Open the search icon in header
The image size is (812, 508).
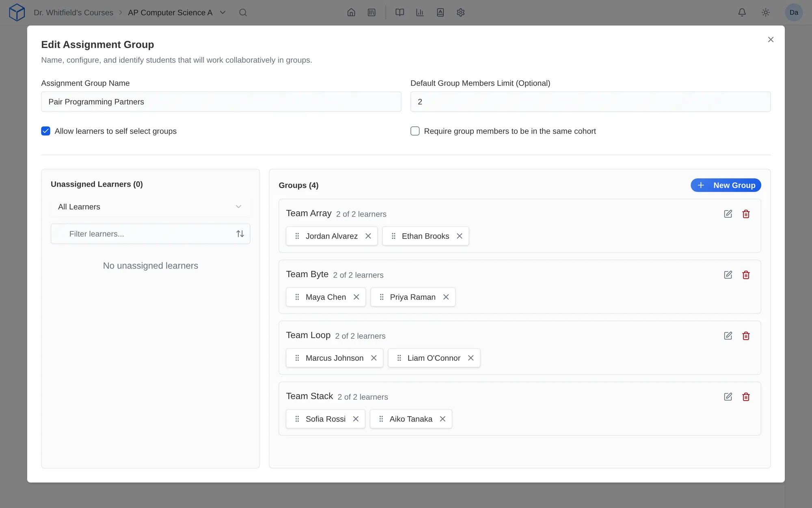click(243, 13)
